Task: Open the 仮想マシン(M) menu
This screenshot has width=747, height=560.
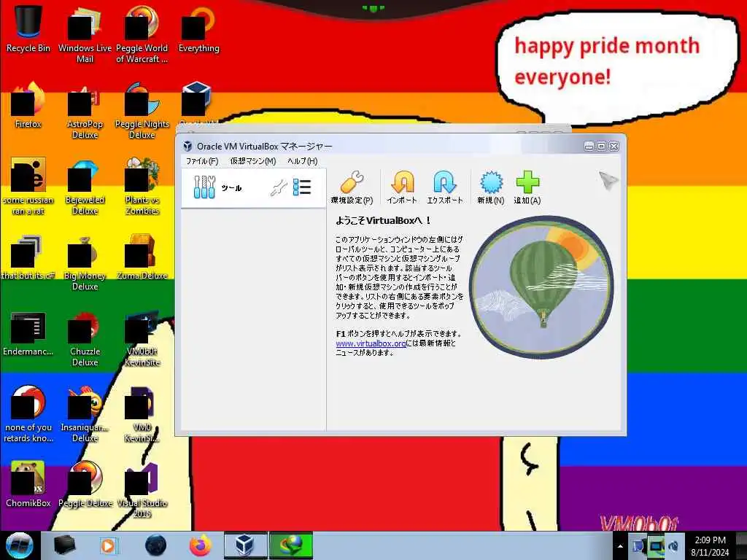Action: pyautogui.click(x=253, y=161)
